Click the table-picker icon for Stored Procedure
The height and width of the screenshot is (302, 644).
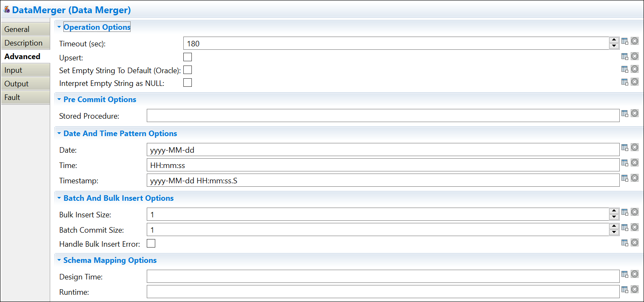(x=625, y=113)
